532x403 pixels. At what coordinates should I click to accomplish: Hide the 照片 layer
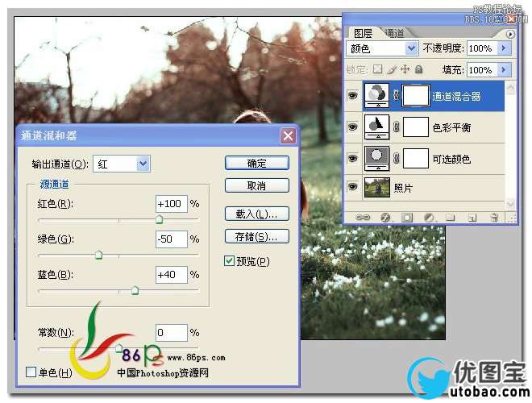click(x=353, y=186)
